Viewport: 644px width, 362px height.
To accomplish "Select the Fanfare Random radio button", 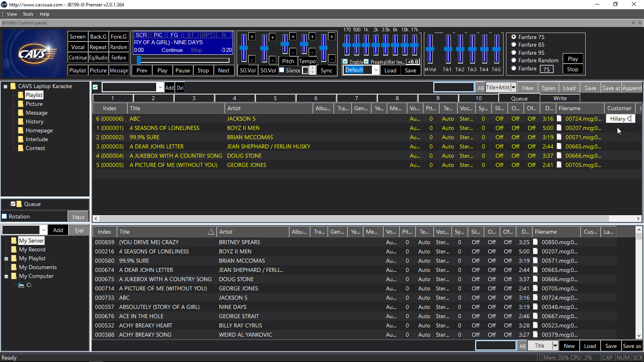I will click(x=514, y=60).
